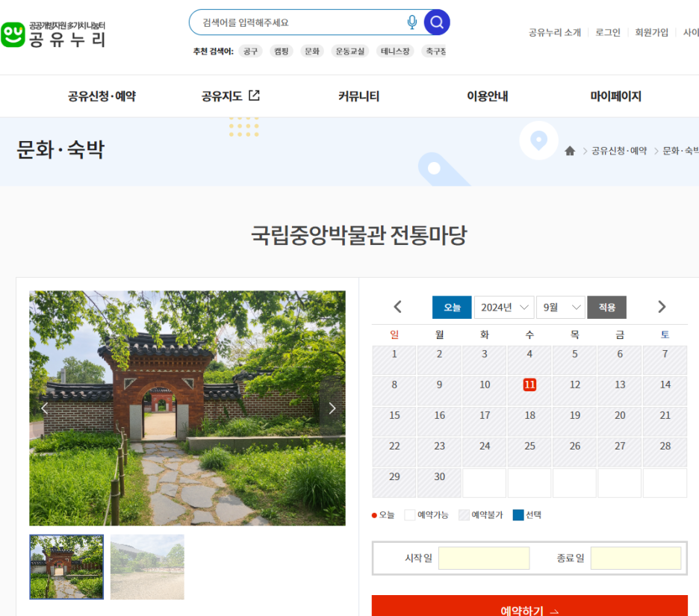This screenshot has height=616, width=699.
Task: Click the 적용 apply button
Action: pos(606,307)
